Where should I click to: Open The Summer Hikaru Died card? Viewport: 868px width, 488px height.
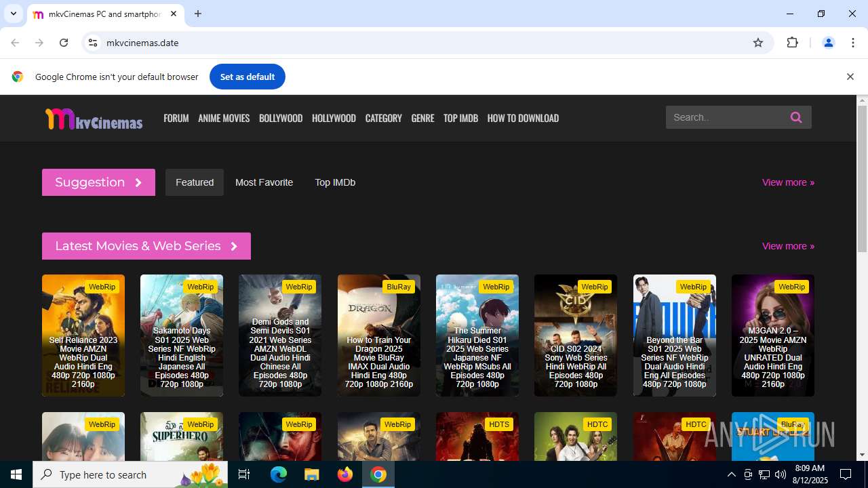477,335
